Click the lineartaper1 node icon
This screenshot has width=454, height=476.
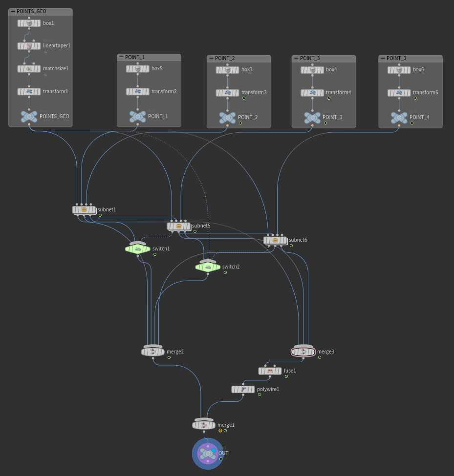tap(29, 46)
